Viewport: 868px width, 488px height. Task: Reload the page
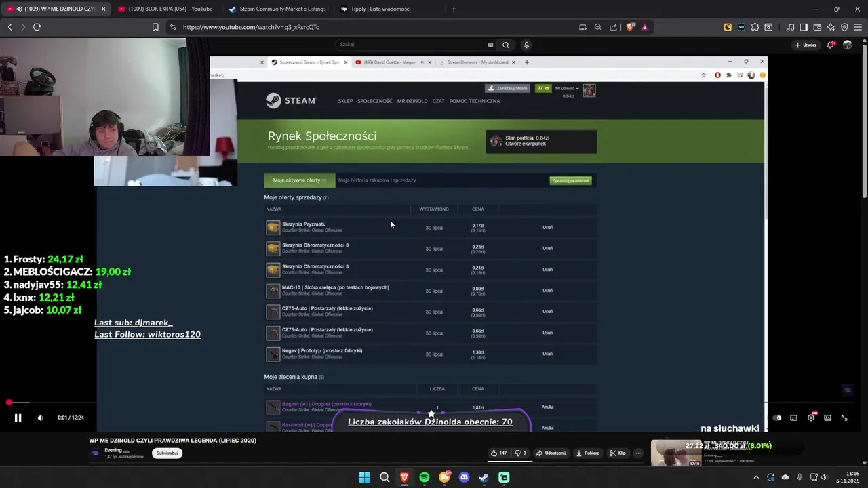[37, 27]
